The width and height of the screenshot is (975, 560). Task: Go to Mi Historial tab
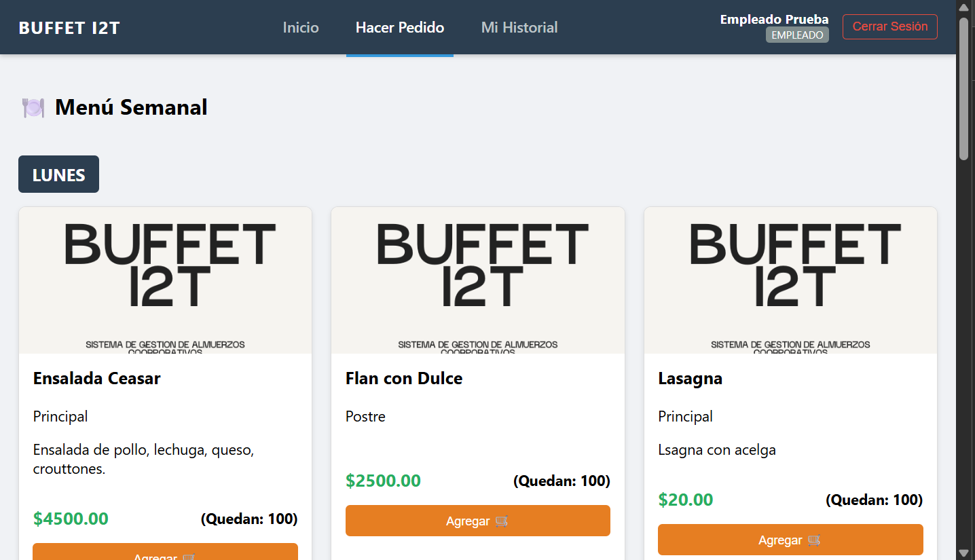pyautogui.click(x=519, y=28)
